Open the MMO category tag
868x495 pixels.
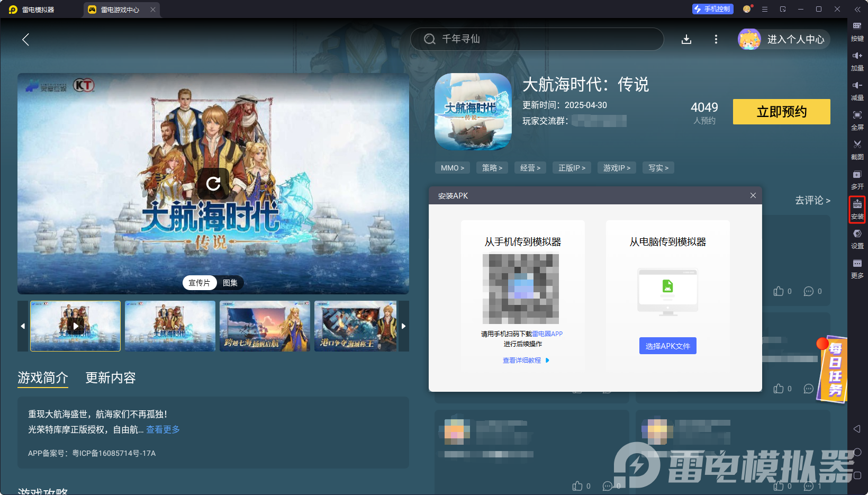(453, 168)
